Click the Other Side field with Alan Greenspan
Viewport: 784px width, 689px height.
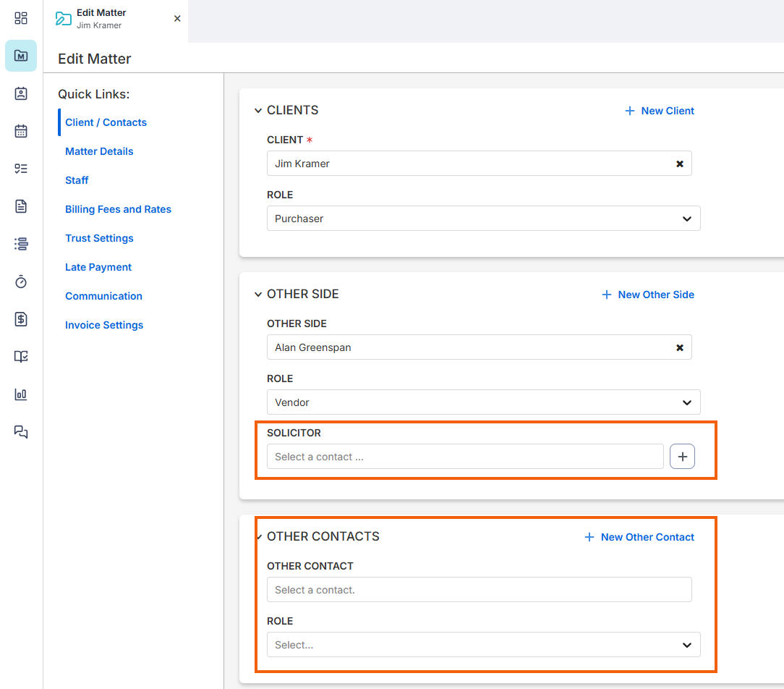point(479,347)
